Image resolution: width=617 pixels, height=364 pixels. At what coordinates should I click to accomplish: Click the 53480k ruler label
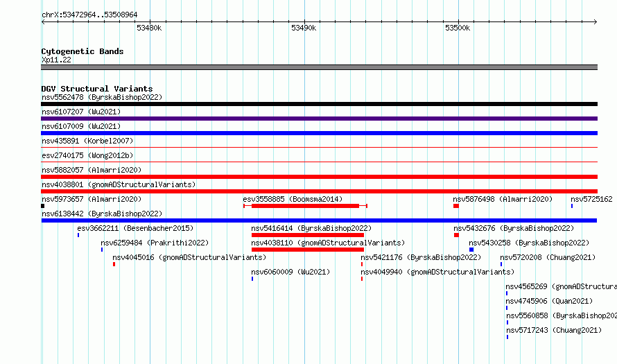pyautogui.click(x=149, y=28)
